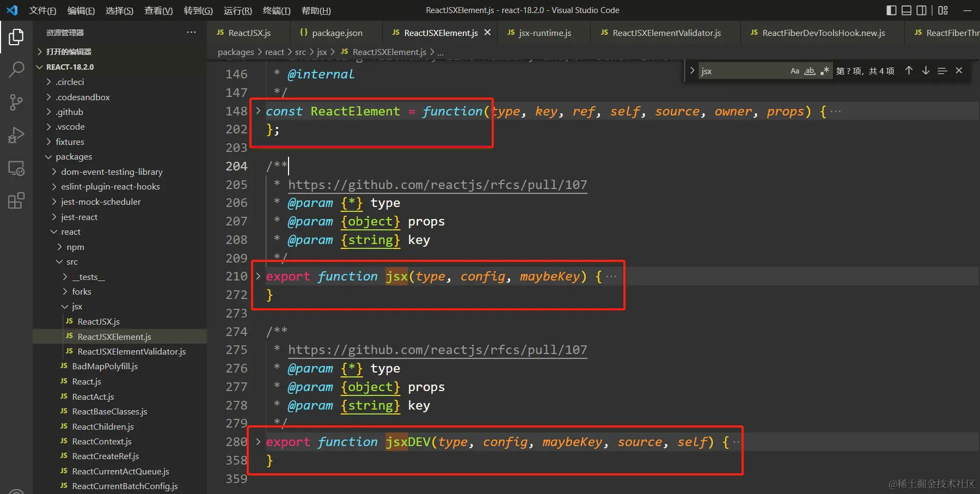Close the find widget
This screenshot has width=980, height=494.
pyautogui.click(x=959, y=71)
